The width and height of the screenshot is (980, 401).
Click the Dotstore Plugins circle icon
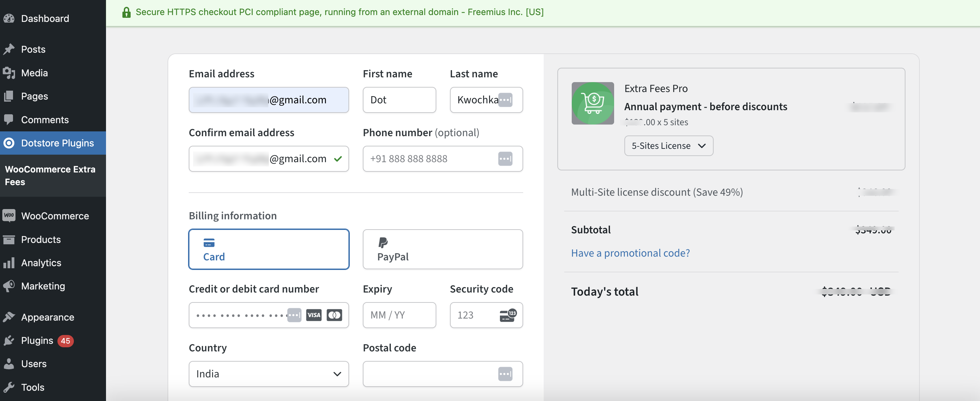[9, 143]
